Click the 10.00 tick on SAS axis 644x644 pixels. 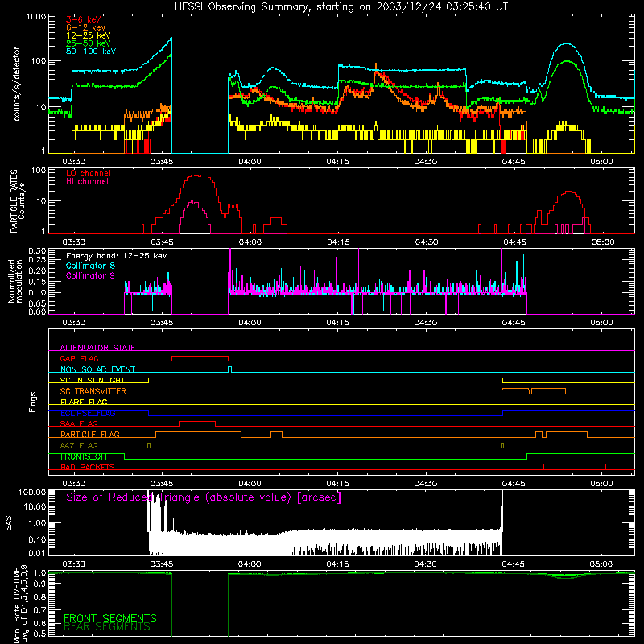point(35,506)
